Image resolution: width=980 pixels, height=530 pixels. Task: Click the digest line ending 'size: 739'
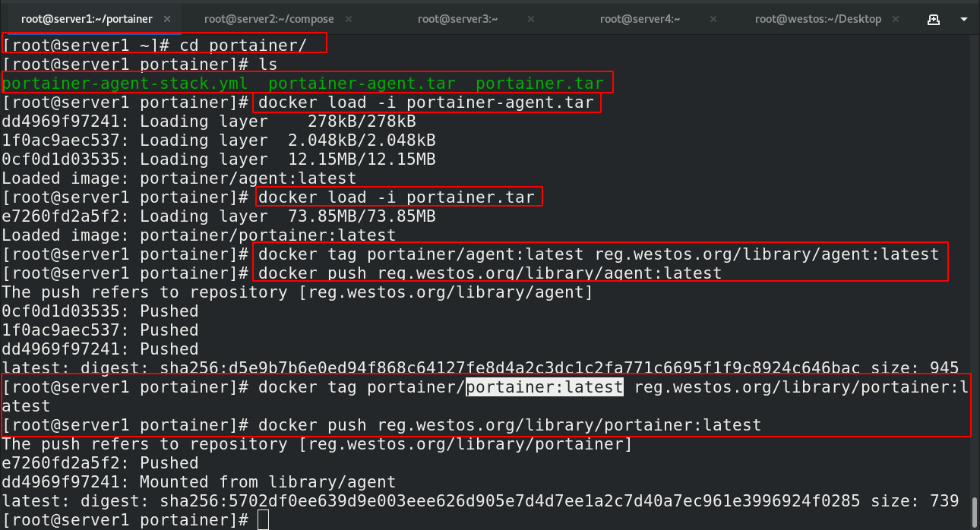[481, 500]
